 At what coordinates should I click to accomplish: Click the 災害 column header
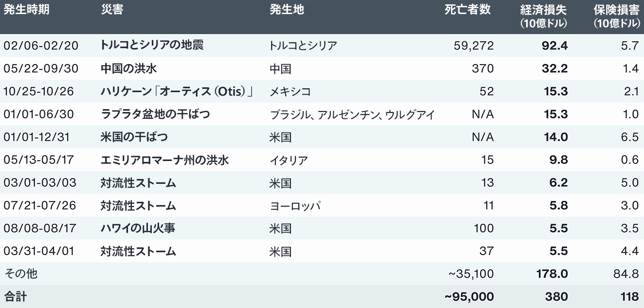click(x=113, y=10)
